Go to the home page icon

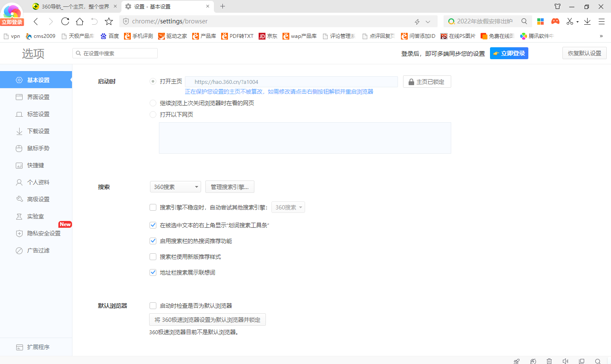point(80,21)
